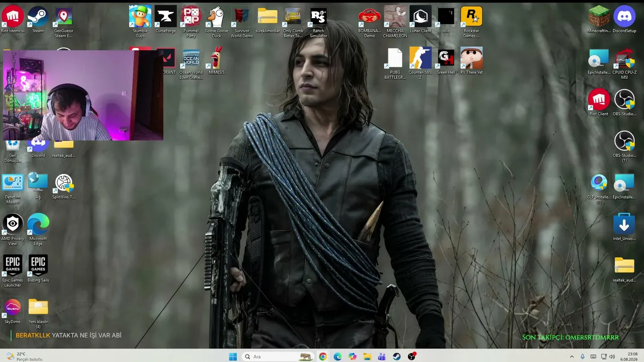The width and height of the screenshot is (644, 362).
Task: Select EpicInstaller file beside GLP_installer
Action: (624, 186)
